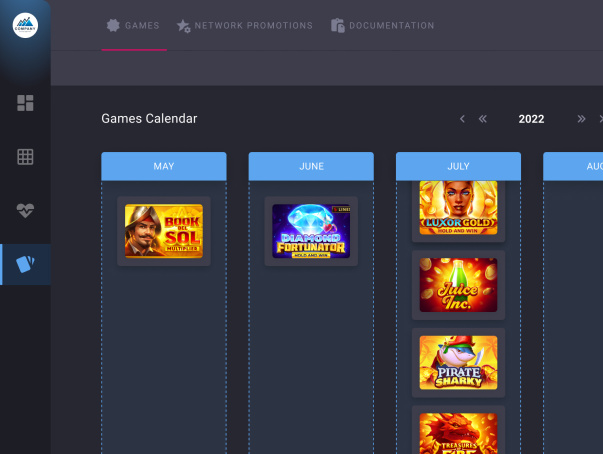
Task: Open the dashboard tiles sidebar icon
Action: tap(25, 103)
